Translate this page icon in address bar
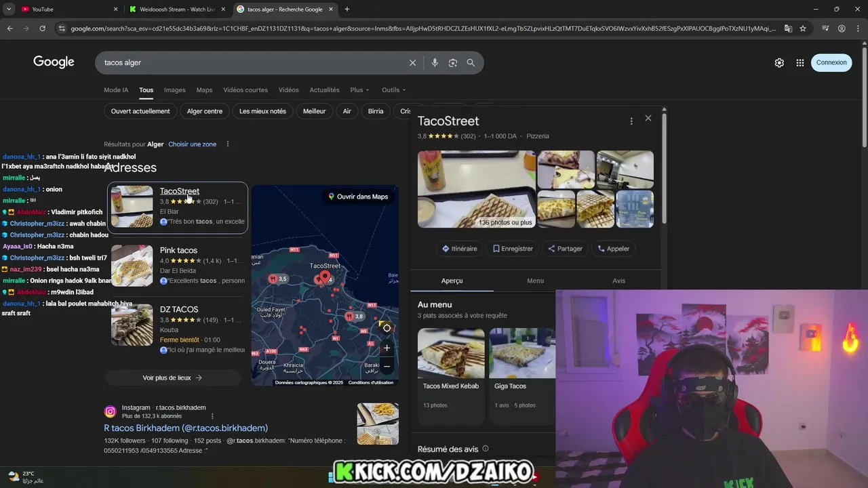This screenshot has width=868, height=488. [x=788, y=28]
